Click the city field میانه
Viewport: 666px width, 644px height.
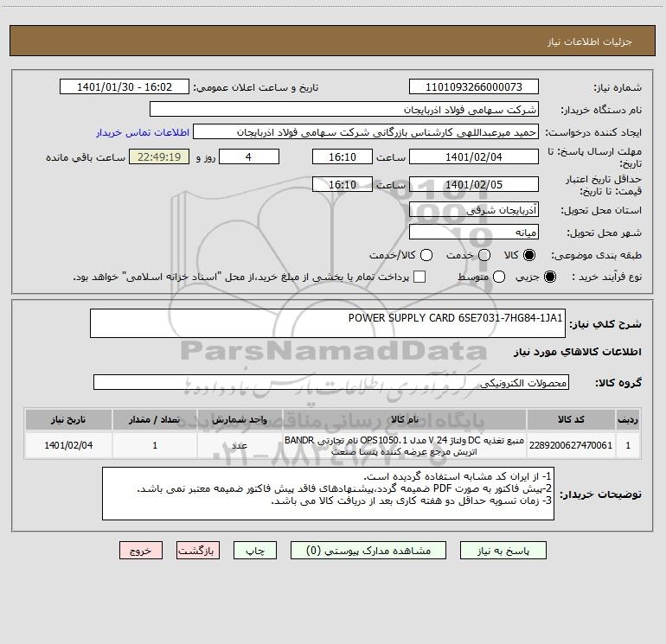474,232
